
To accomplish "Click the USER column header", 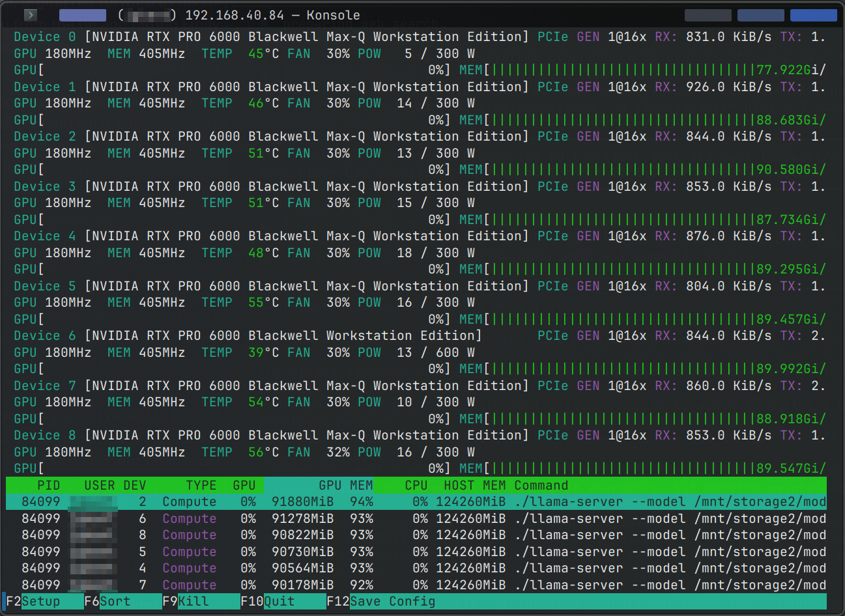I will pos(100,486).
